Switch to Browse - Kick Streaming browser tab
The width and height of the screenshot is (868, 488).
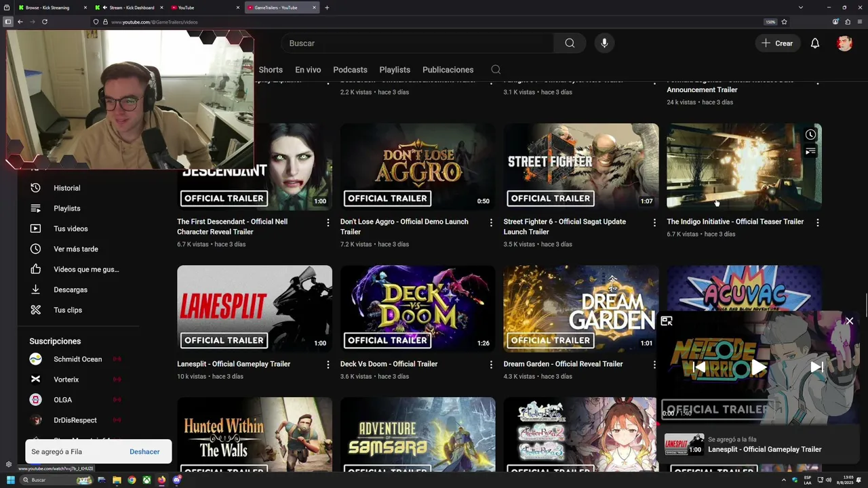click(x=53, y=7)
